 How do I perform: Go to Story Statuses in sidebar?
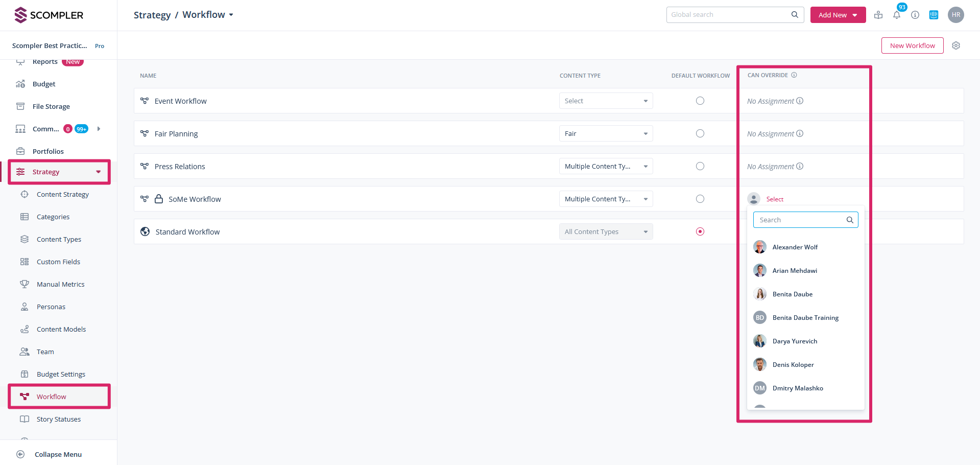coord(59,419)
